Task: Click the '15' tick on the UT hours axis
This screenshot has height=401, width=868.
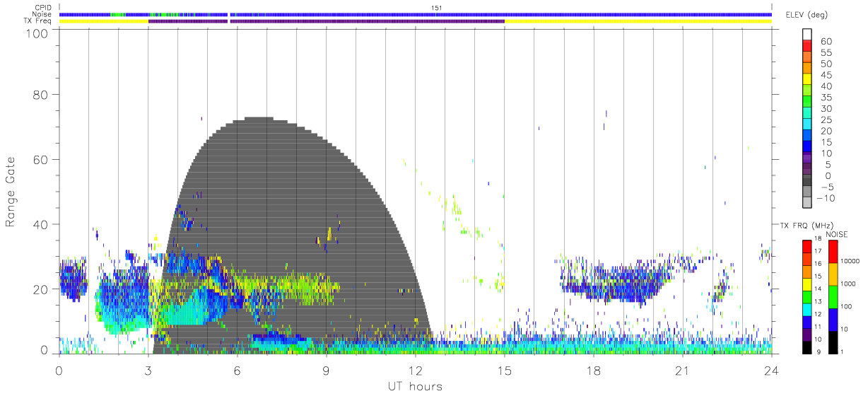Action: point(504,370)
